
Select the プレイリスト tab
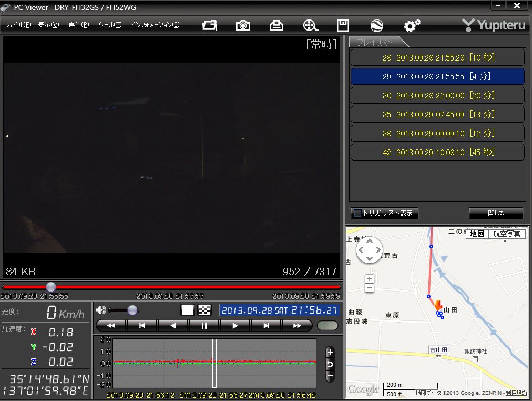point(375,42)
